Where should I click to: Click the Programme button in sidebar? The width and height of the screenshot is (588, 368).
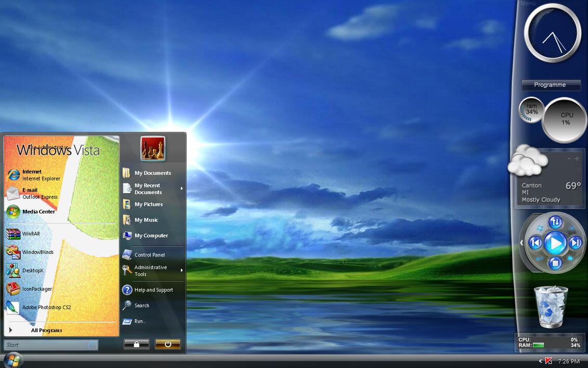(x=551, y=85)
